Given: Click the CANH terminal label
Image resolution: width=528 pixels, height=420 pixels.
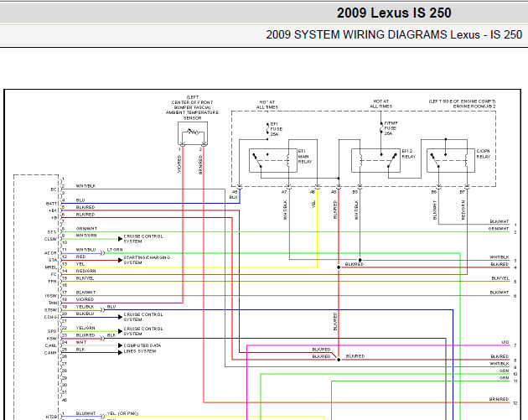Looking at the screenshot, I should pyautogui.click(x=50, y=353).
